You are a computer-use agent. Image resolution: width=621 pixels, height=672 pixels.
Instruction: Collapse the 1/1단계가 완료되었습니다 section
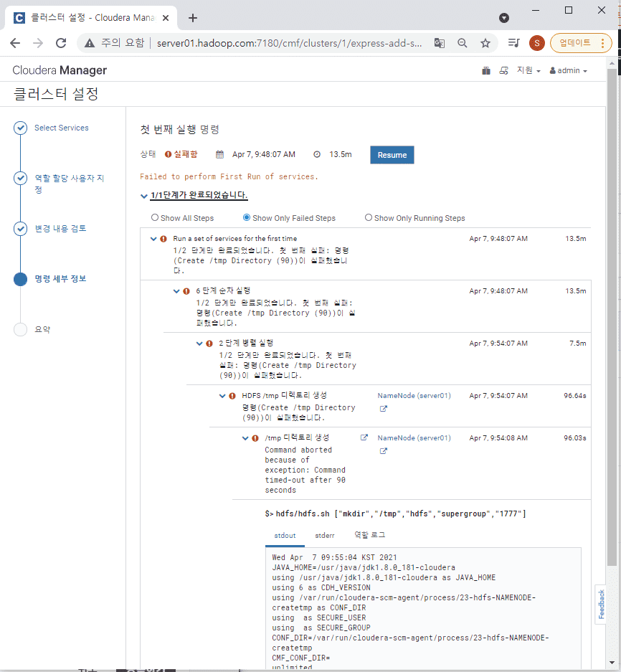[144, 196]
